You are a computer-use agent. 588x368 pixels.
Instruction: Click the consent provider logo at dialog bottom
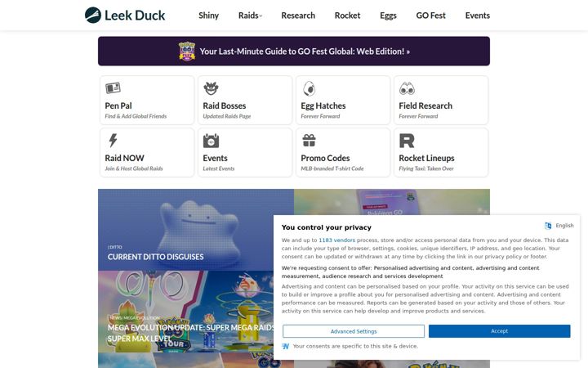pos(285,346)
